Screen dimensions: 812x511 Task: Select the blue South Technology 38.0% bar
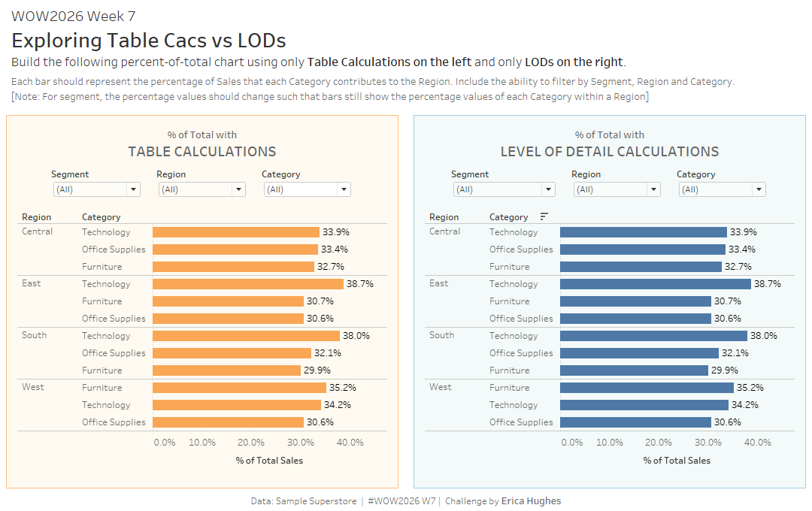point(653,336)
